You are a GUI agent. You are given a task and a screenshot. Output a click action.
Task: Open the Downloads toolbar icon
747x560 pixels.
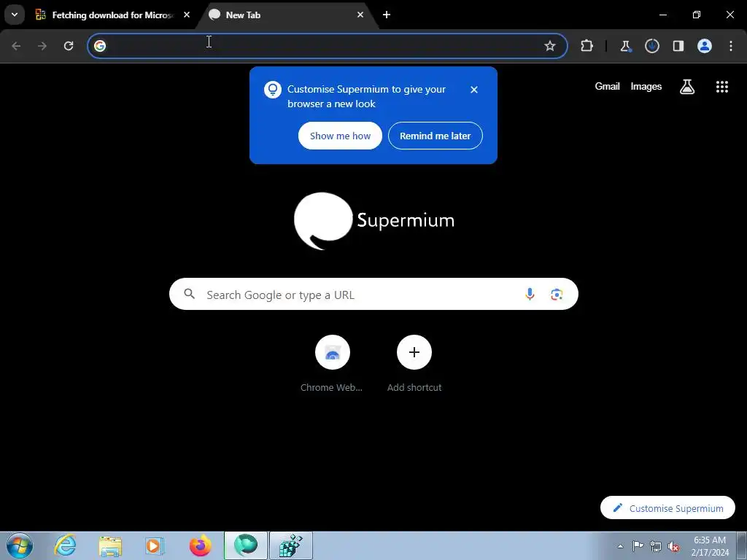point(651,46)
